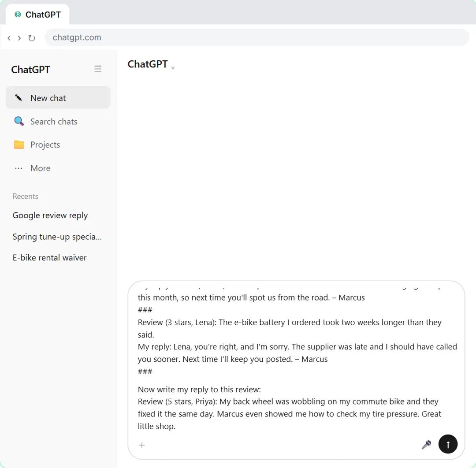476x468 pixels.
Task: Click inside the prompt text box
Action: (x=296, y=360)
